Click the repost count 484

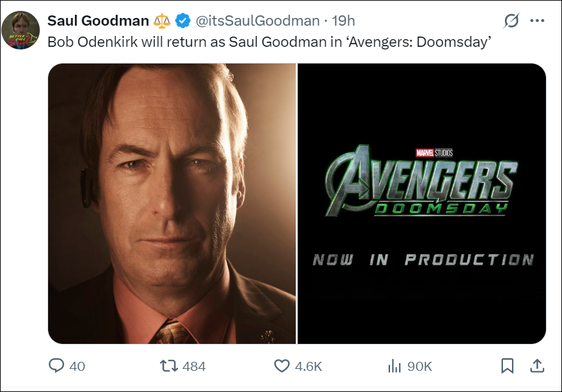[x=194, y=366]
